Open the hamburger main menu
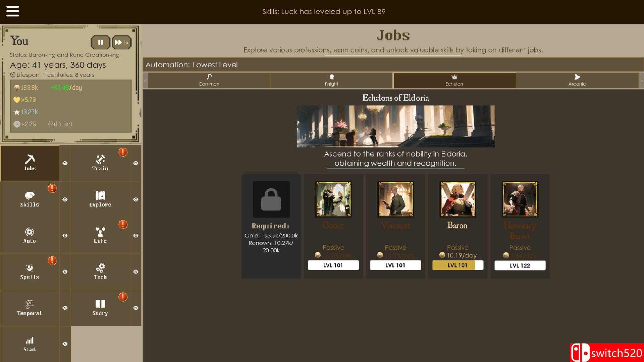 click(x=12, y=11)
